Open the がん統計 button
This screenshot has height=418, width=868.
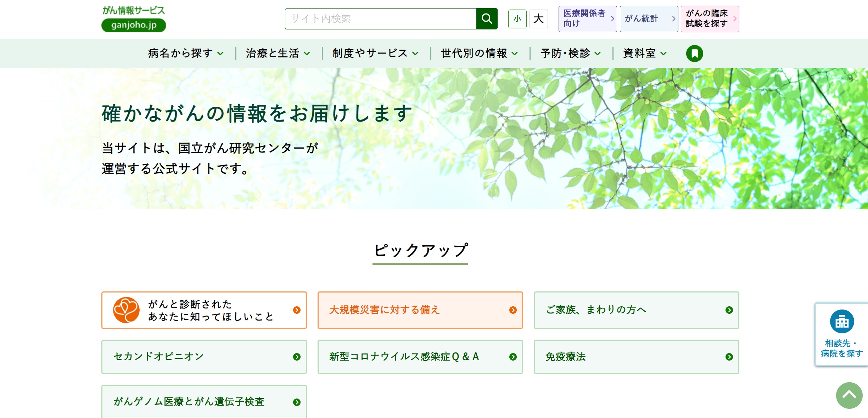pos(649,19)
